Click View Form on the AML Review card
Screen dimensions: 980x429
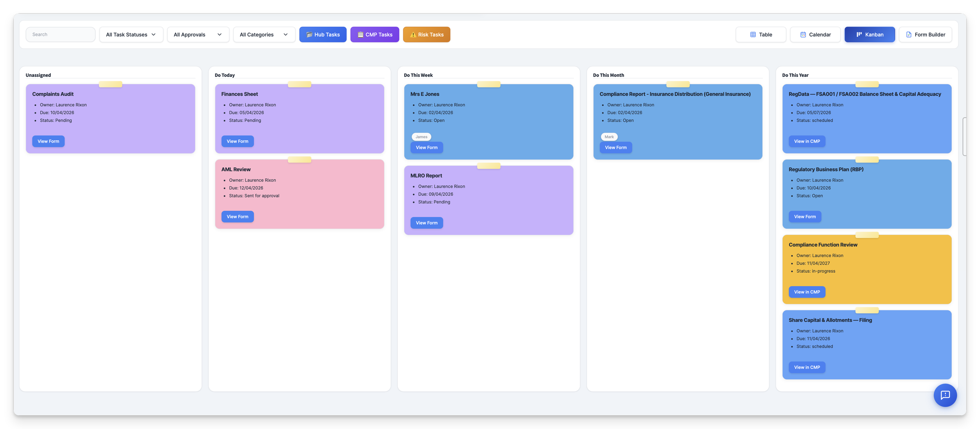point(237,217)
